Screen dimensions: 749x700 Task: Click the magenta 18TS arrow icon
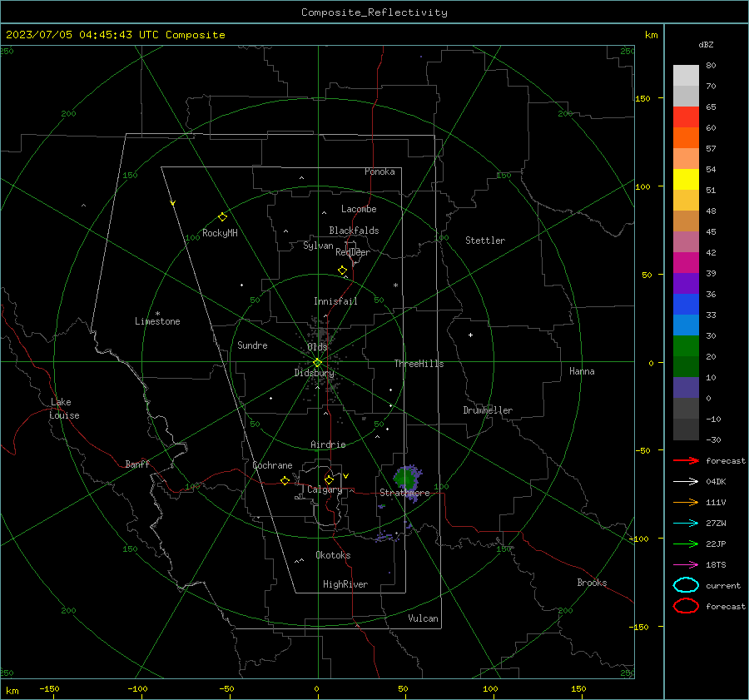point(686,565)
